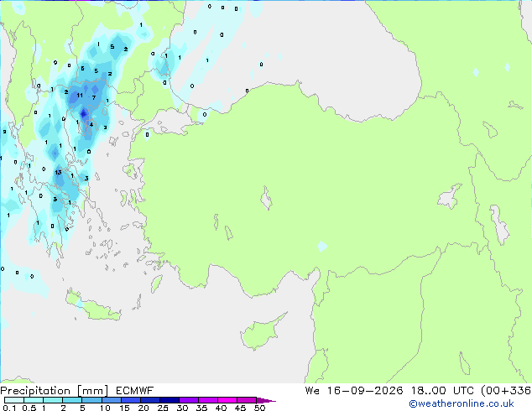Click the purple arrow above 50 in legend
This screenshot has width=532, height=411.
pos(266,400)
